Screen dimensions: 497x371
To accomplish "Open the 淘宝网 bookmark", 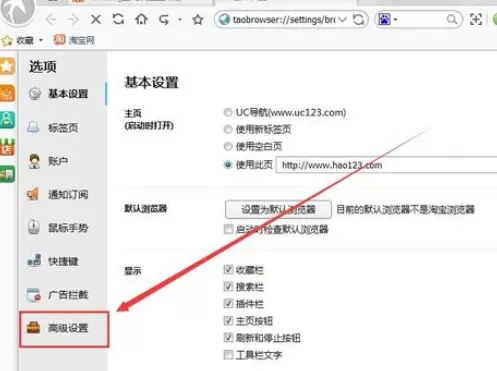I will tap(74, 40).
